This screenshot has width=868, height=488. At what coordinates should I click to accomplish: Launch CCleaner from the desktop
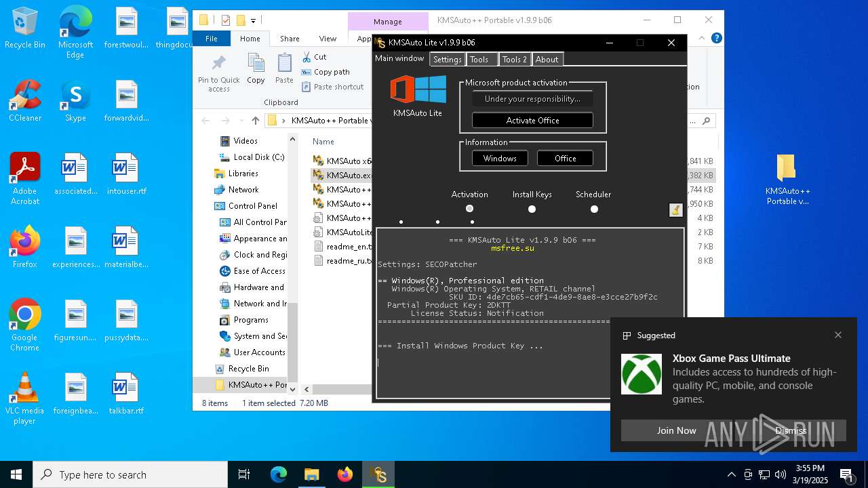tap(24, 101)
